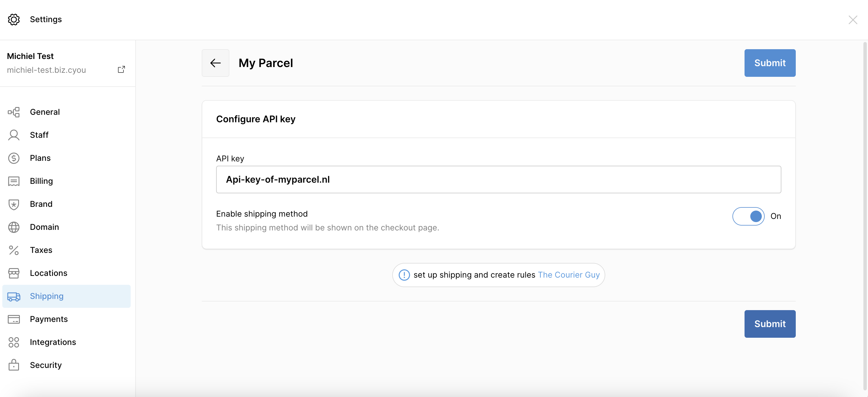
Task: Click the Settings header title text
Action: click(46, 20)
